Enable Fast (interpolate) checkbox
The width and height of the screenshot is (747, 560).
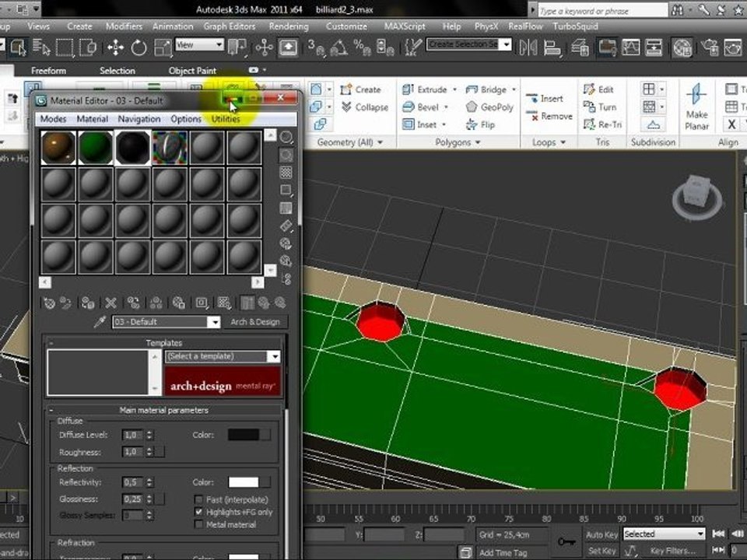tap(198, 499)
